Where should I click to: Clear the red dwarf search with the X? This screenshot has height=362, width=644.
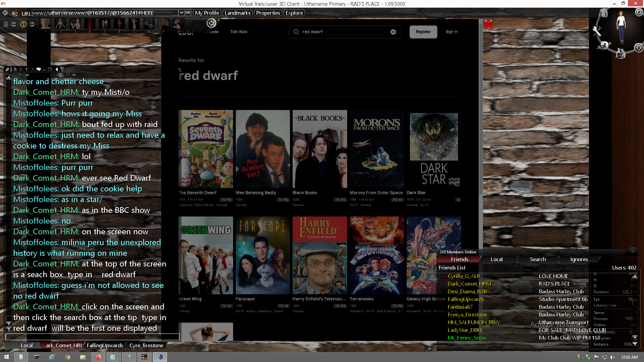[x=393, y=32]
